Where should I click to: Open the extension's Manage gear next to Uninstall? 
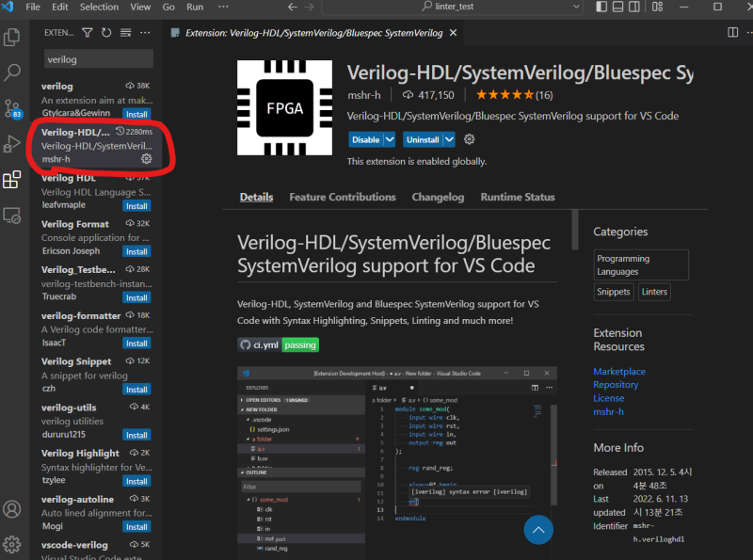[x=469, y=138]
